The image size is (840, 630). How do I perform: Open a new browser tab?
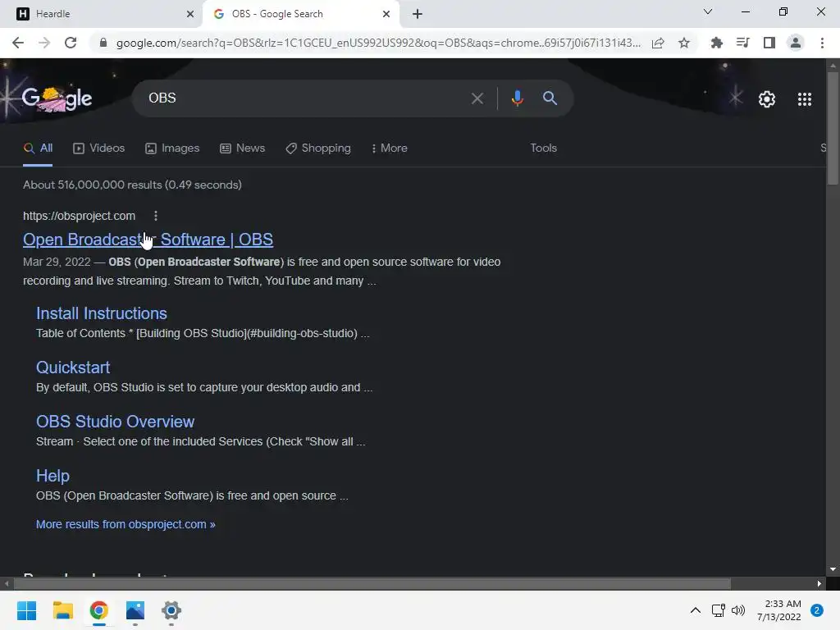[418, 14]
